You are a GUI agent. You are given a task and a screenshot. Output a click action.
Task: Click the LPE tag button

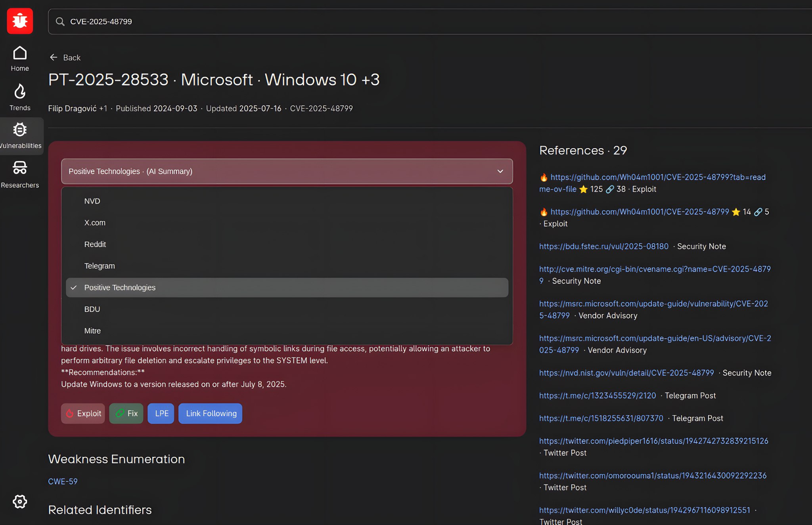(161, 413)
